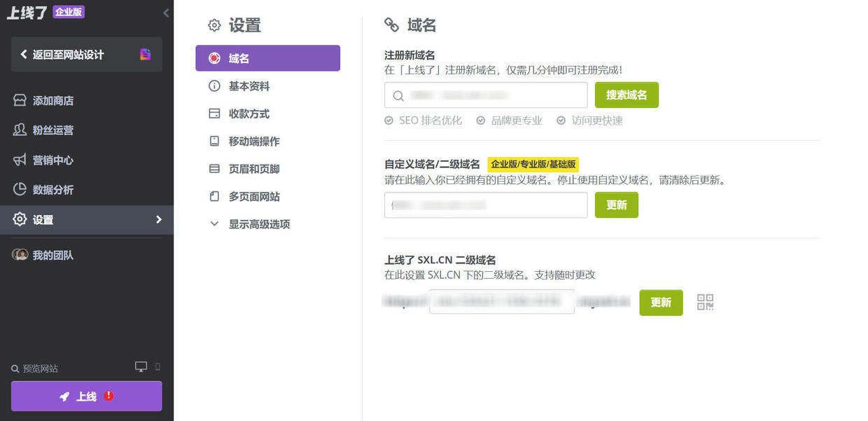Select the 收款方式 settings tab

coord(248,113)
